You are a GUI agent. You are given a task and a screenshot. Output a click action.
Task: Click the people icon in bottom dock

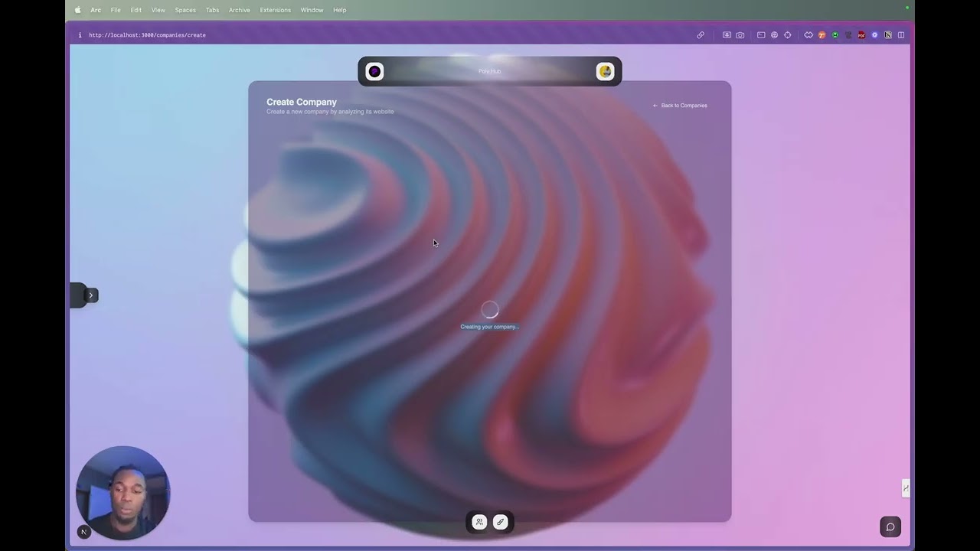[x=479, y=522]
